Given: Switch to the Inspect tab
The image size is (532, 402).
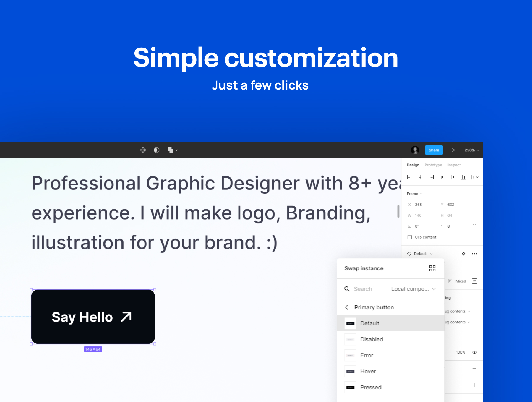Looking at the screenshot, I should 454,165.
